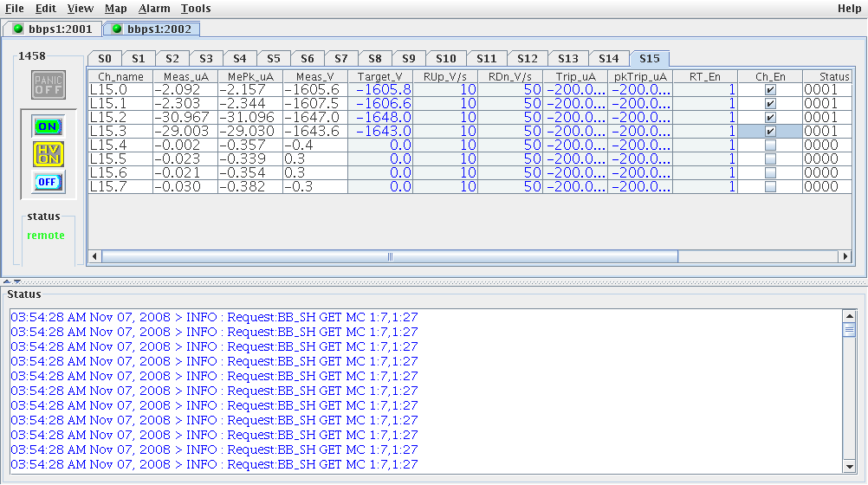Enable Ch_En checkbox for L15.5
This screenshot has height=485, width=868.
(770, 158)
